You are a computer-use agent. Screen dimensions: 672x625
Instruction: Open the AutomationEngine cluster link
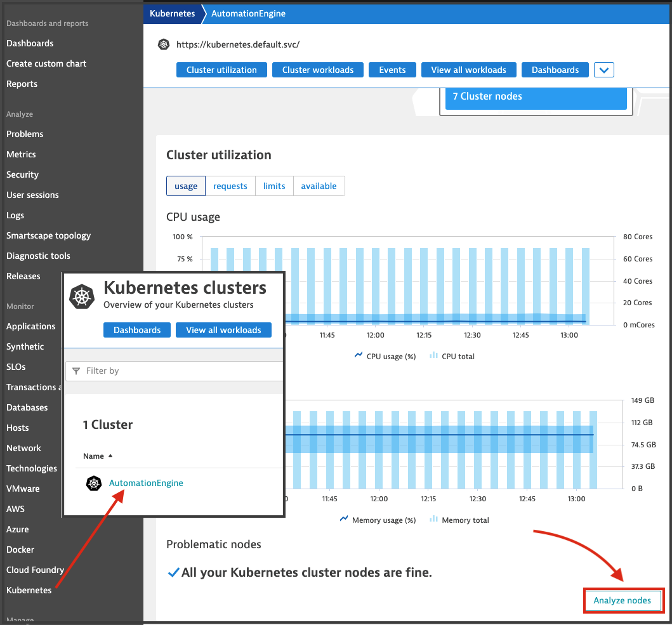(x=146, y=483)
